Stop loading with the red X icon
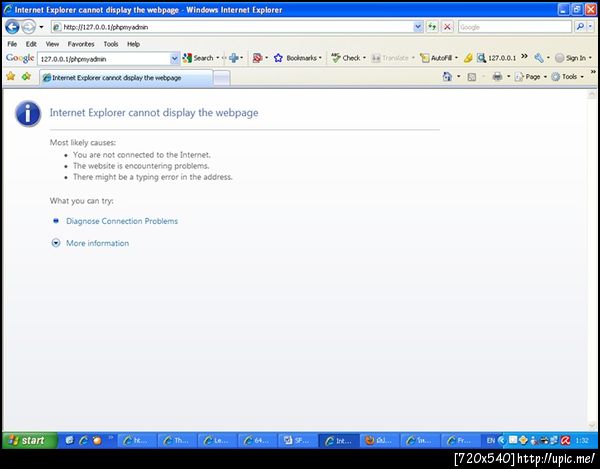Screen dimensions: 600x469 click(x=447, y=27)
